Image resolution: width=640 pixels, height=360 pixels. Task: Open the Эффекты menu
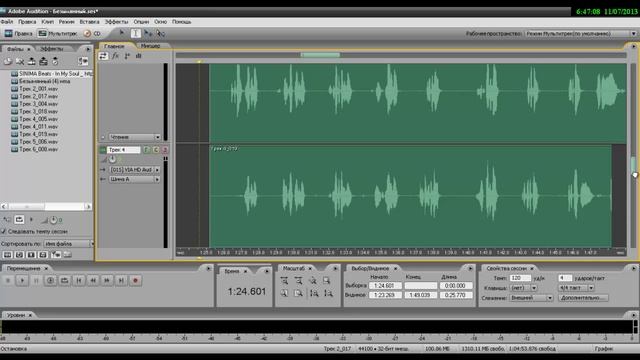(116, 22)
